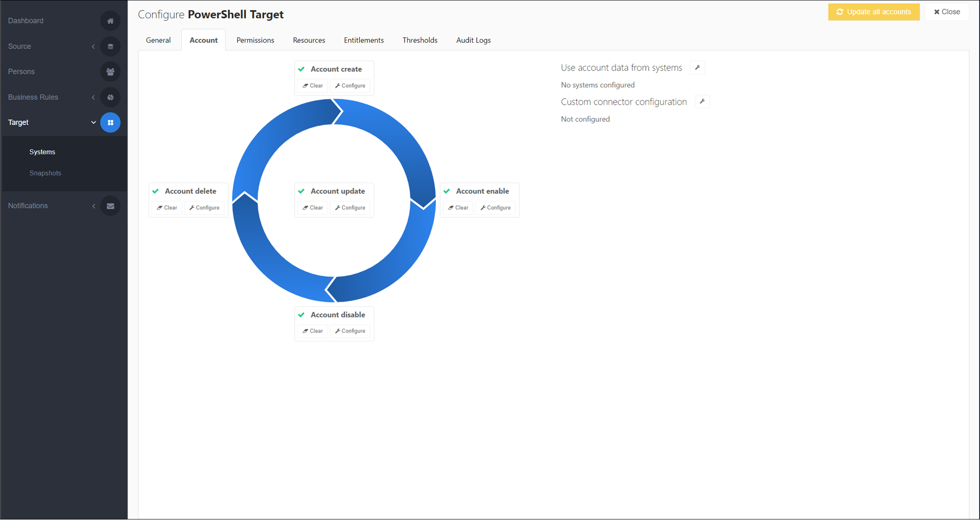Screen dimensions: 980x520
Task: Click the 'Account update' label
Action: [338, 191]
